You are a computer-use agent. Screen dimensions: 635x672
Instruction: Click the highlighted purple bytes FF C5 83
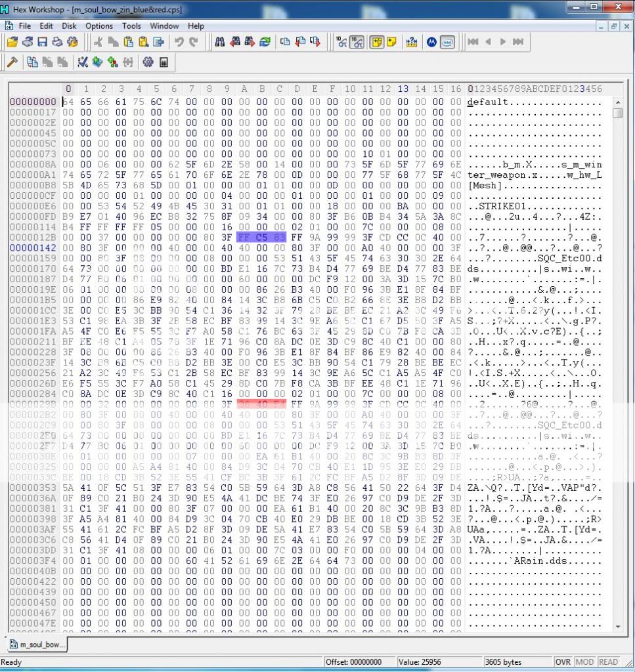(261, 238)
